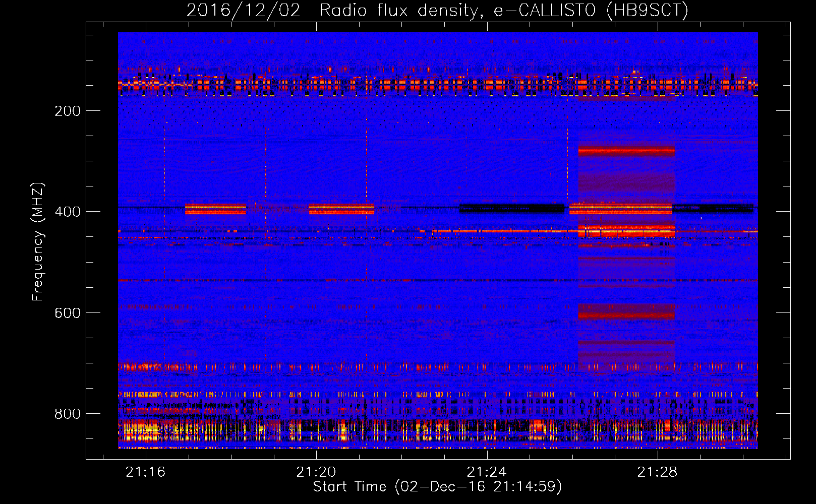
Task: Click the 21:20 time tick label
Action: pyautogui.click(x=316, y=472)
